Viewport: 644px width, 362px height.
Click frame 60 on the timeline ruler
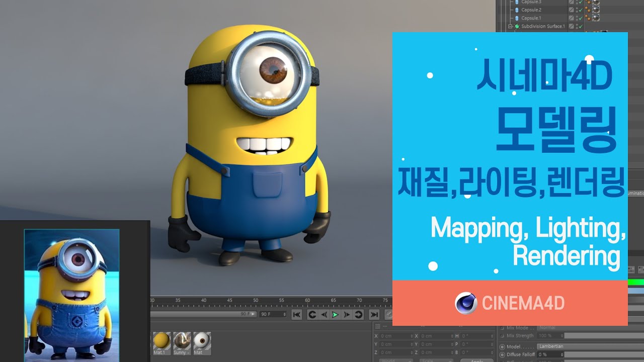click(307, 301)
